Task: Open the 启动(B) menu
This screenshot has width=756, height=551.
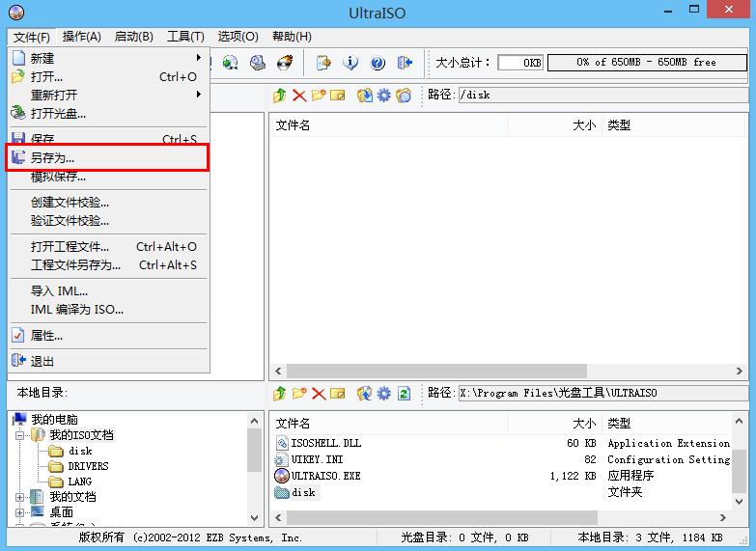Action: coord(134,37)
